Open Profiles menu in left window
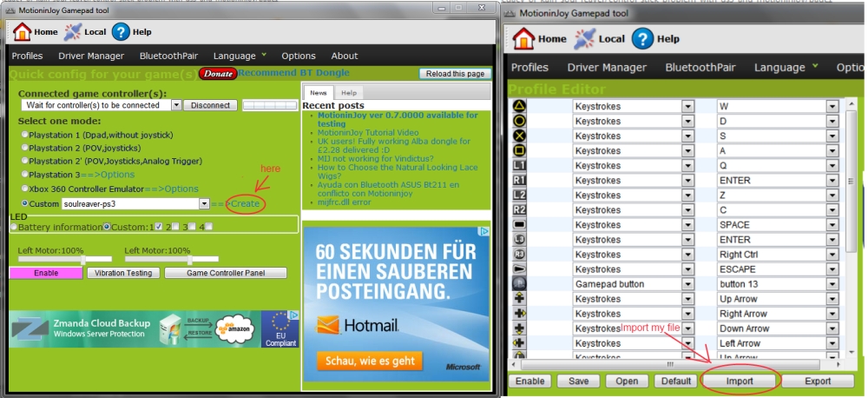This screenshot has height=398, width=868. pos(27,56)
